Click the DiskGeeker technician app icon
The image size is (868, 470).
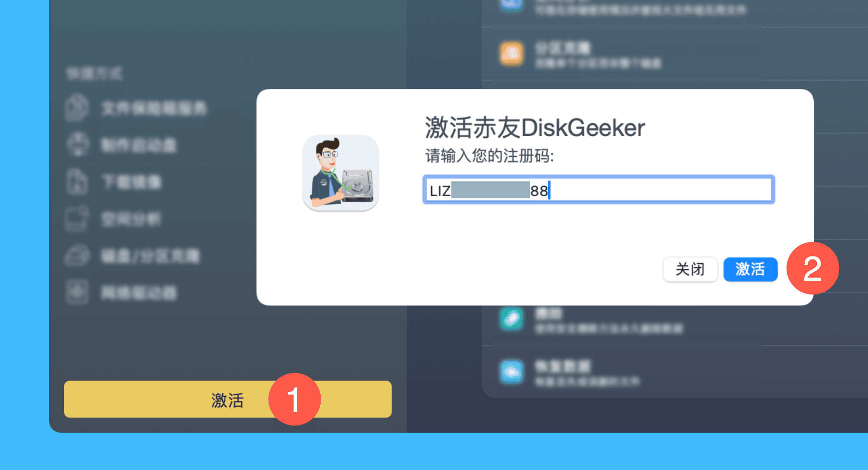coord(341,173)
